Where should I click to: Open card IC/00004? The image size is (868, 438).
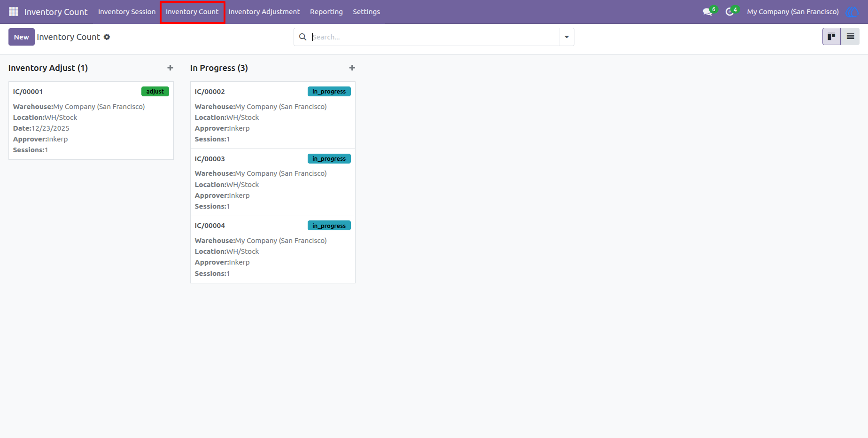click(x=273, y=250)
